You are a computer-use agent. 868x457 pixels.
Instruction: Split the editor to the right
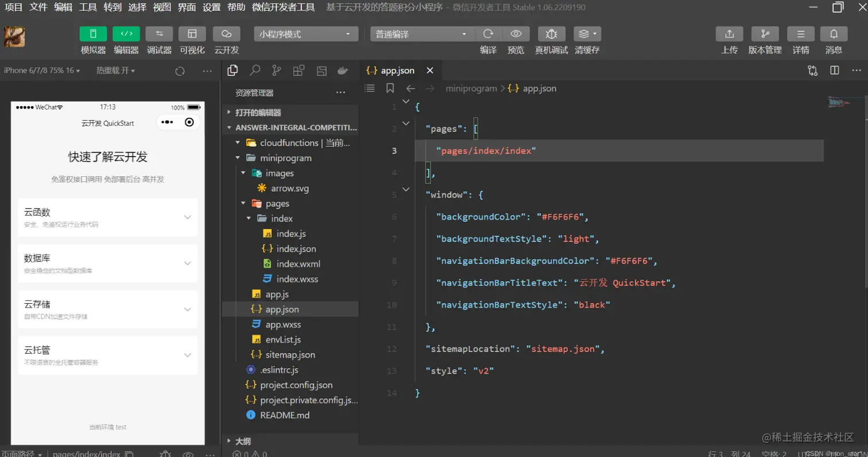tap(835, 71)
